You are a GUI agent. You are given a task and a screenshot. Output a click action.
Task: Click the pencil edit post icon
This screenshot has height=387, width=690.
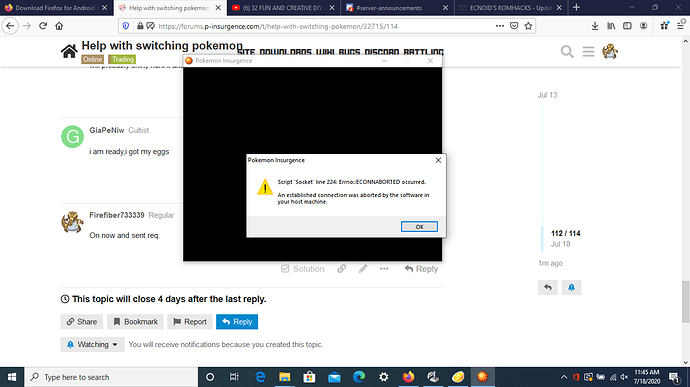(x=363, y=269)
